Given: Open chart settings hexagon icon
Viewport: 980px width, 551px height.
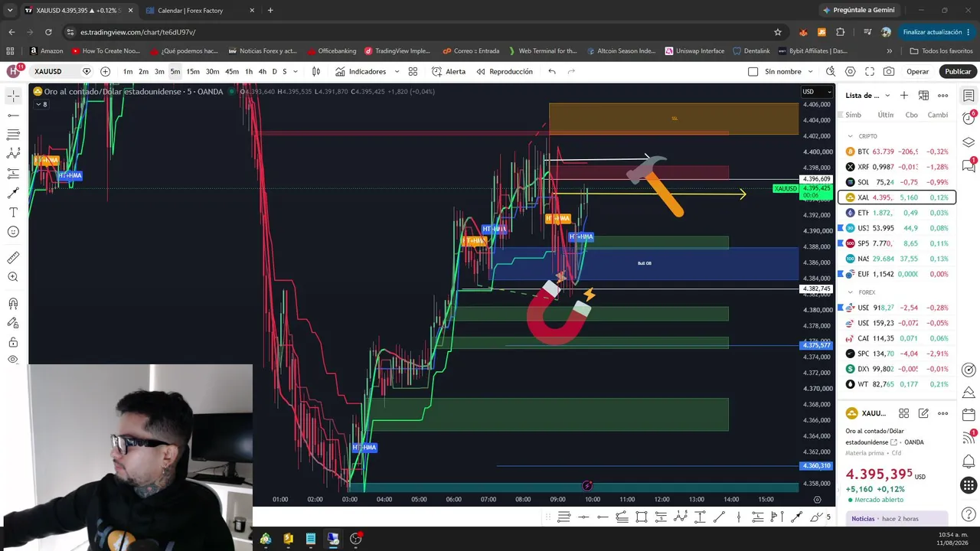Looking at the screenshot, I should 851,71.
